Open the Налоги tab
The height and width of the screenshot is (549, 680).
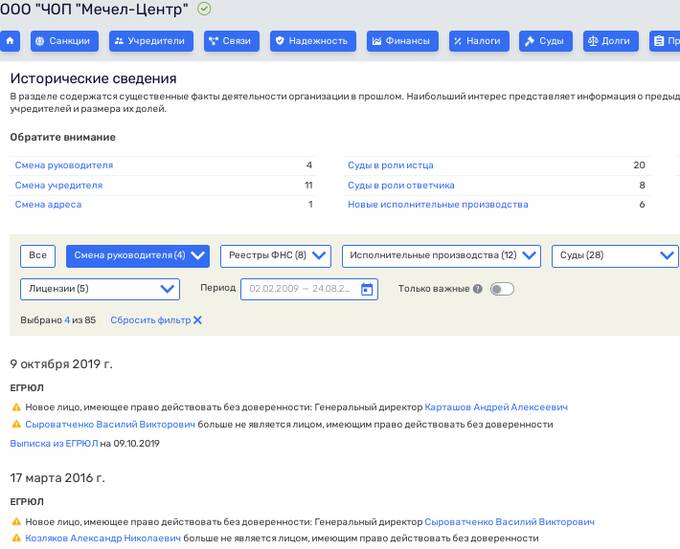pyautogui.click(x=479, y=41)
